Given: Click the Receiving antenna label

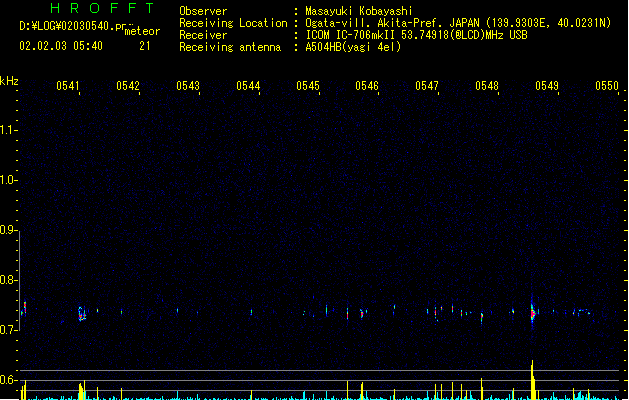Looking at the screenshot, I should (230, 47).
